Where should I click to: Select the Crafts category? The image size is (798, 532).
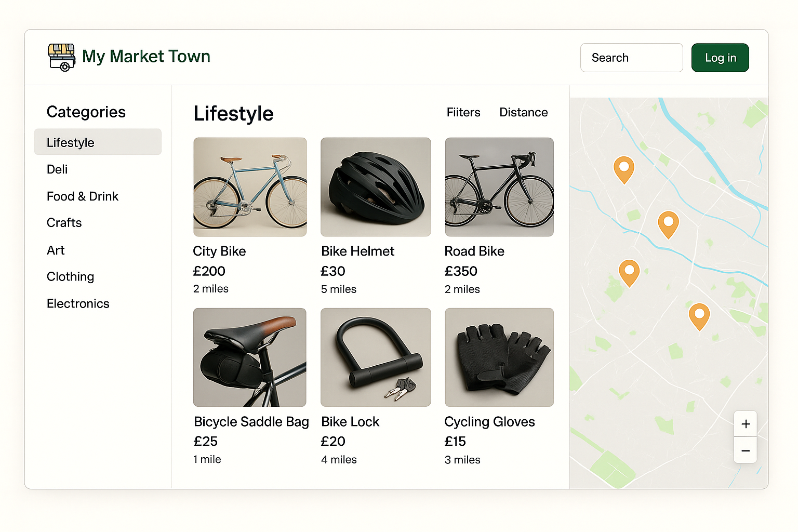click(x=64, y=222)
